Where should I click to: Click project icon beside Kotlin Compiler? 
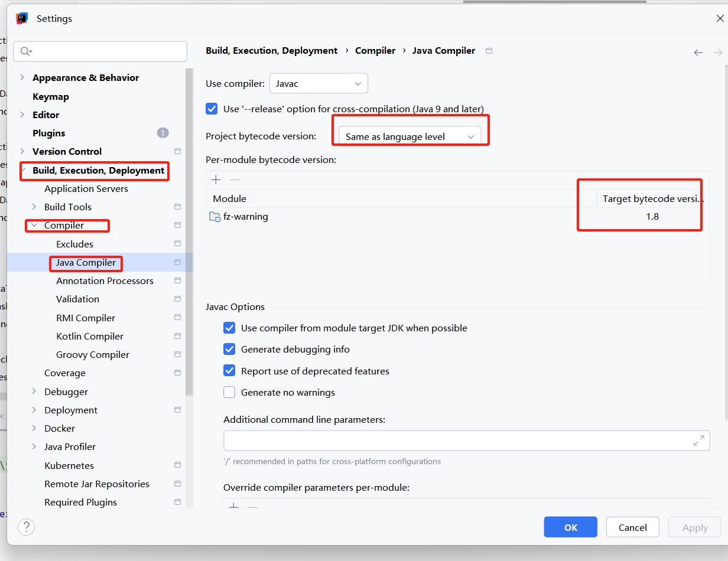[177, 336]
